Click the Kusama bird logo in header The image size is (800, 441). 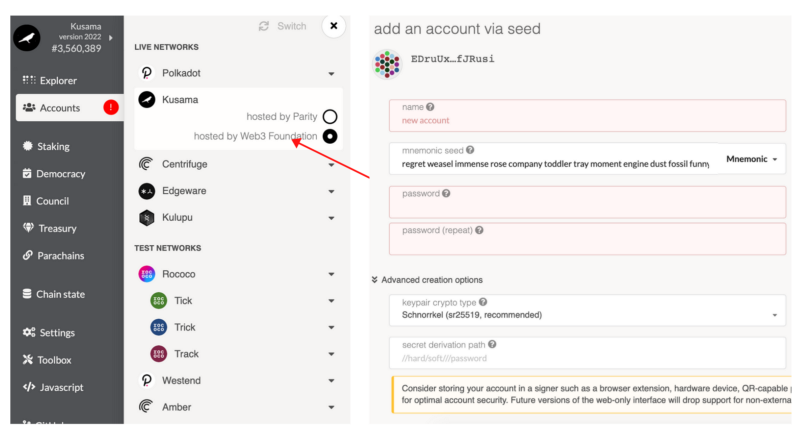(x=27, y=38)
